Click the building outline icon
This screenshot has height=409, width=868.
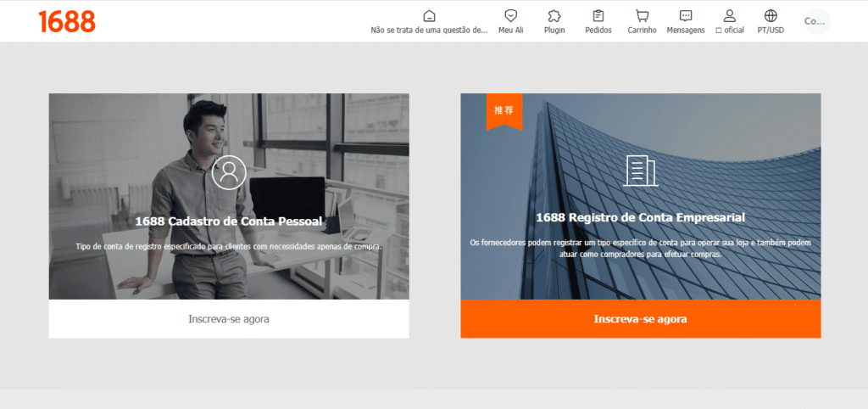[x=640, y=171]
